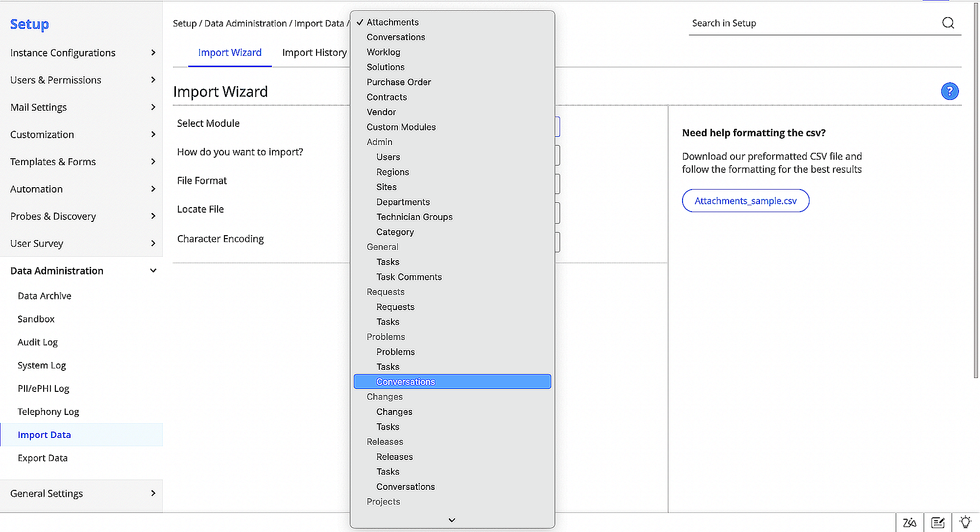The width and height of the screenshot is (980, 532).
Task: Select Import Data in the sidebar
Action: coord(44,435)
